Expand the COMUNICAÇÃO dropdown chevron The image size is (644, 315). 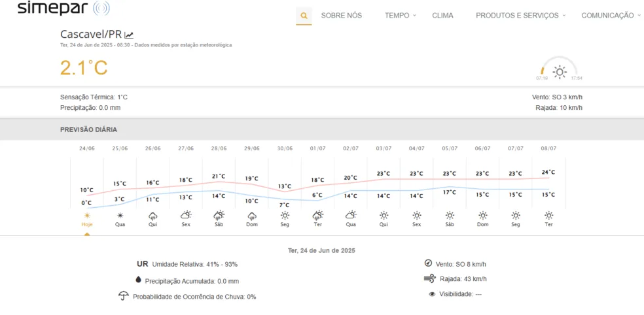tap(639, 16)
